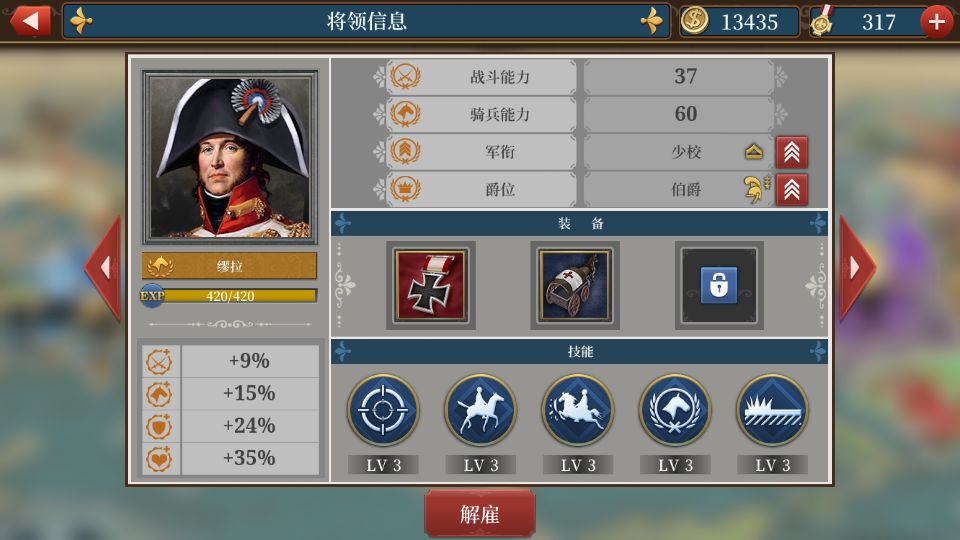Tap the general's EXP progress bar

(x=230, y=296)
